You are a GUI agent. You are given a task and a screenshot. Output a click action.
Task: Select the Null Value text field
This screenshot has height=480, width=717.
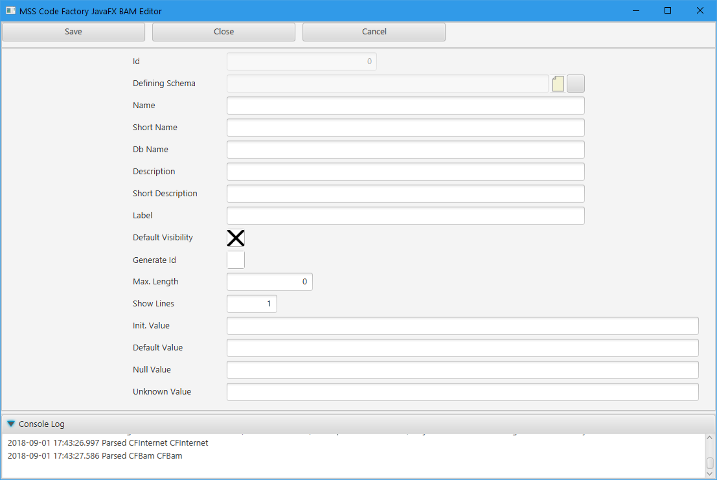point(462,370)
